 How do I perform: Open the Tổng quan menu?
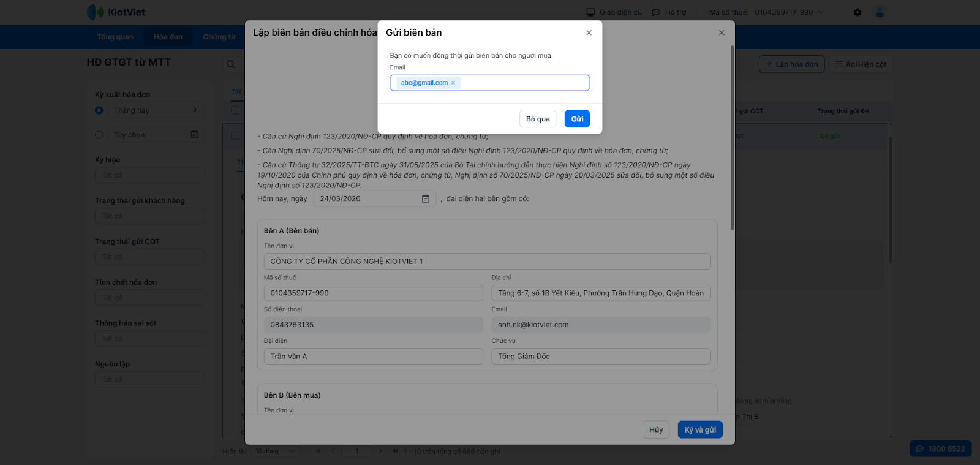coord(115,37)
